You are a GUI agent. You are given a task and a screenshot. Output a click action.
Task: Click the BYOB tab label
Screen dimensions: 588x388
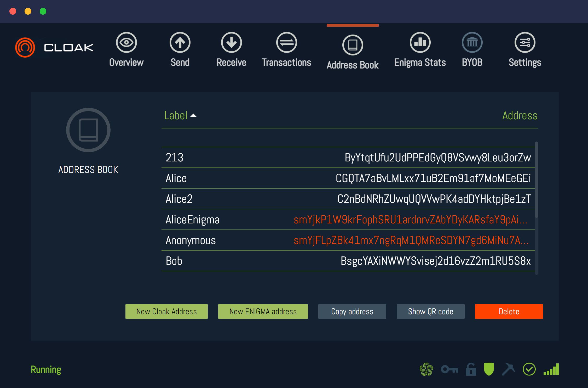(472, 63)
